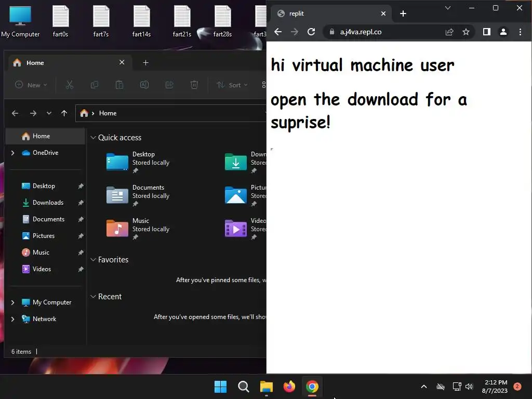Select the replit tab in Chrome

coord(331,14)
